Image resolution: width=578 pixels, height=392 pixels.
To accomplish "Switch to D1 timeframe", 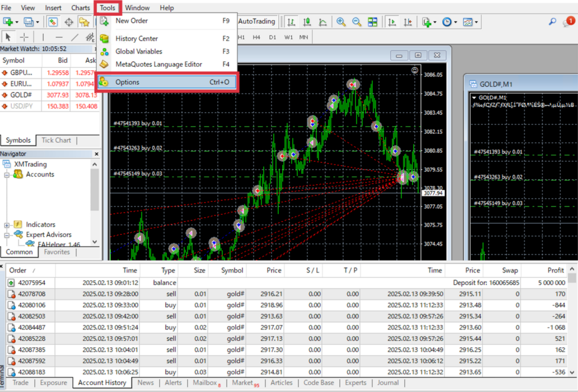I will click(x=273, y=37).
